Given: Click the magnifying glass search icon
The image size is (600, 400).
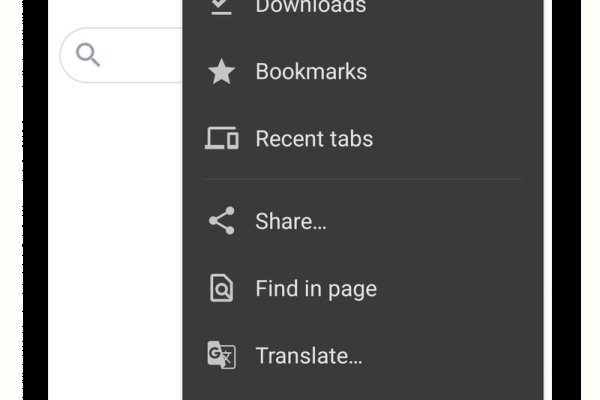Looking at the screenshot, I should 89,56.
